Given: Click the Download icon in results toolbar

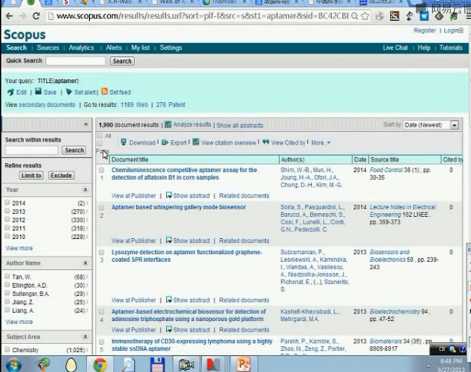Looking at the screenshot, I should (123, 142).
